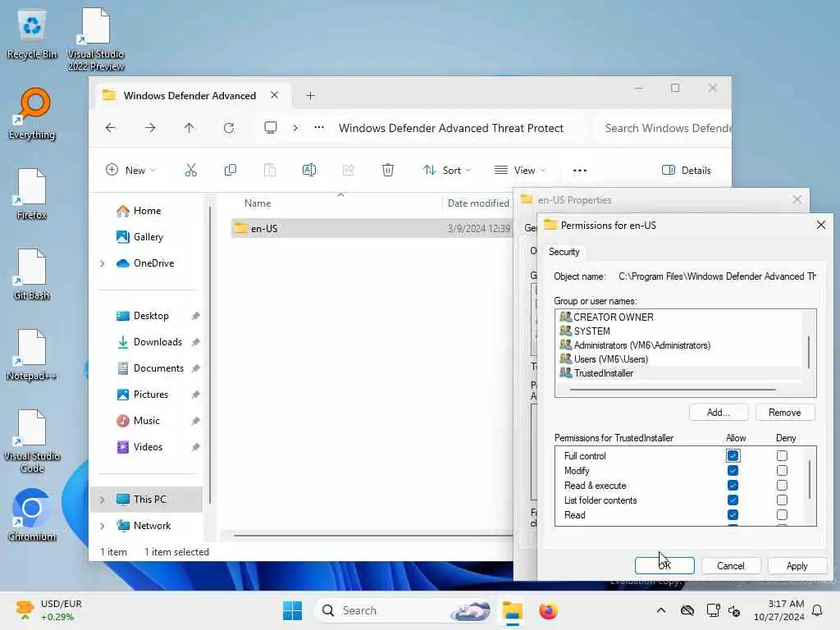Click the Copy icon in Explorer toolbar
Viewport: 840px width, 630px height.
tap(231, 171)
